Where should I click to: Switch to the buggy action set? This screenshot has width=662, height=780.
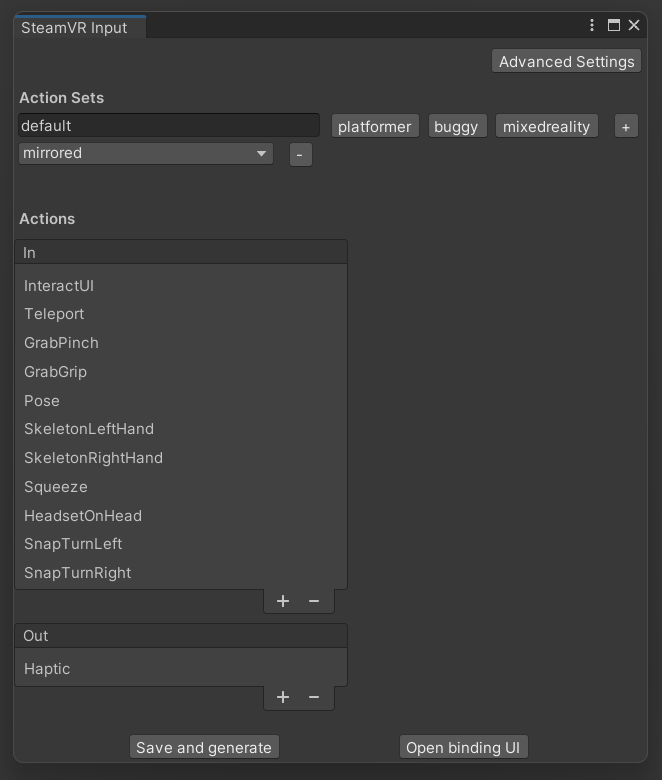click(458, 126)
